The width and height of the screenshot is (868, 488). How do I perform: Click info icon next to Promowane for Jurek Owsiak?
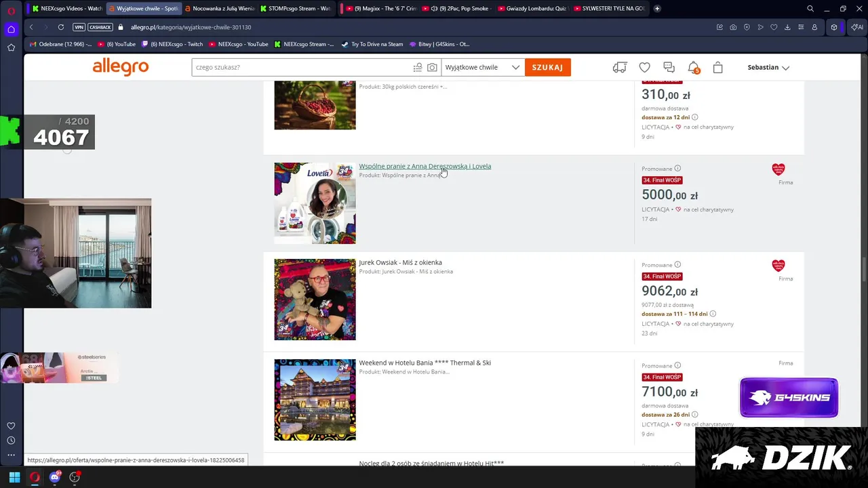pos(677,265)
